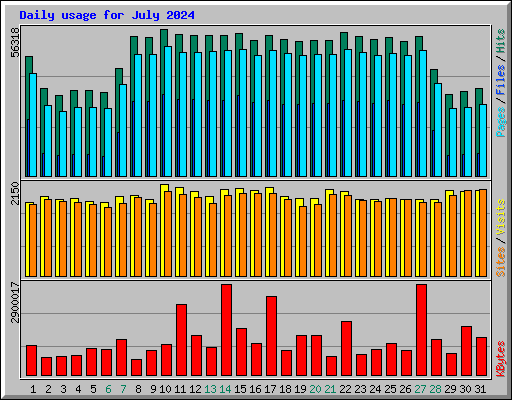This screenshot has height=400, width=512.
Task: Click the cyan files bar for day 3
Action: pyautogui.click(x=63, y=144)
